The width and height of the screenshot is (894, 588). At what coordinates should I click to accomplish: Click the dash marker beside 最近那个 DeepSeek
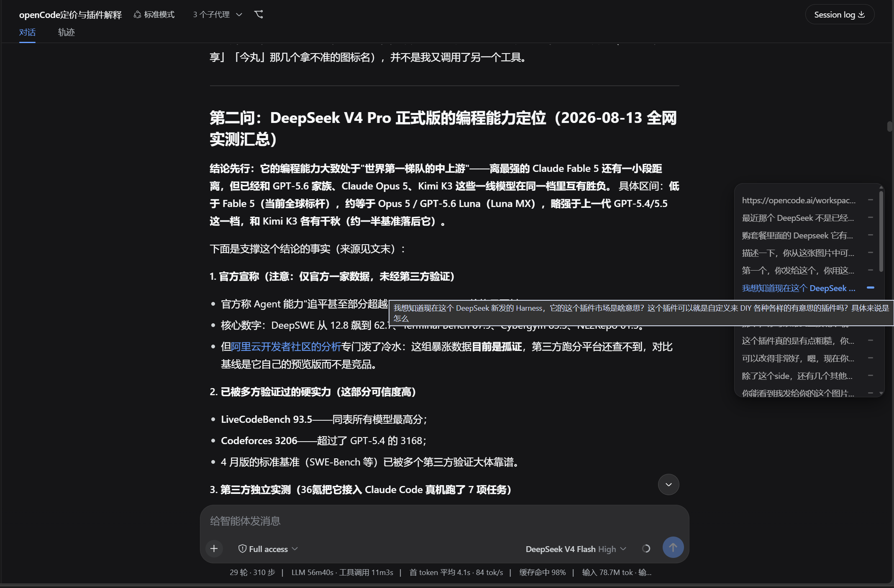tap(871, 217)
